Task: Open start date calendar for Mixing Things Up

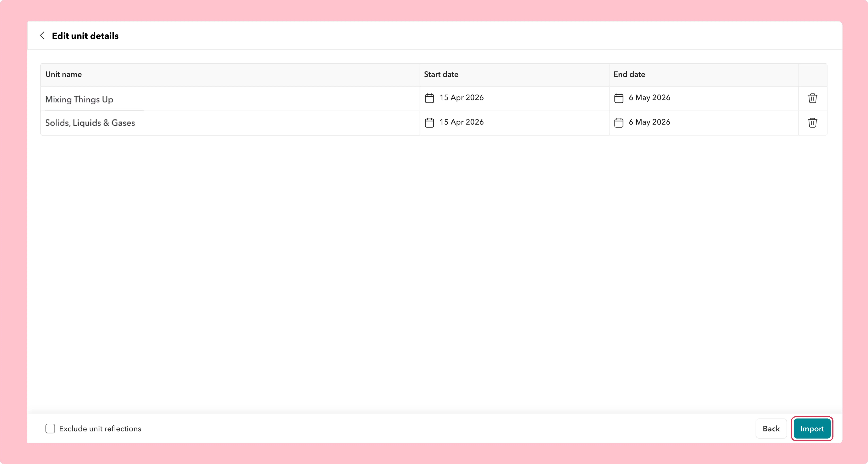Action: click(x=429, y=98)
